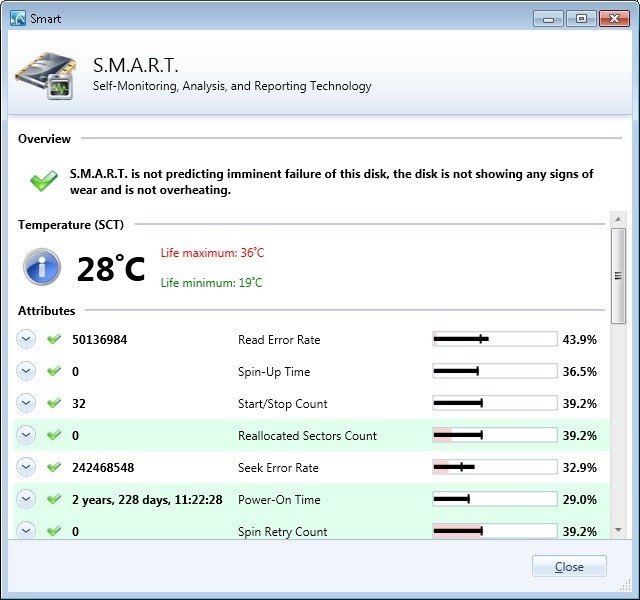Click the Start/Stop Count value 32
640x600 pixels.
point(79,404)
